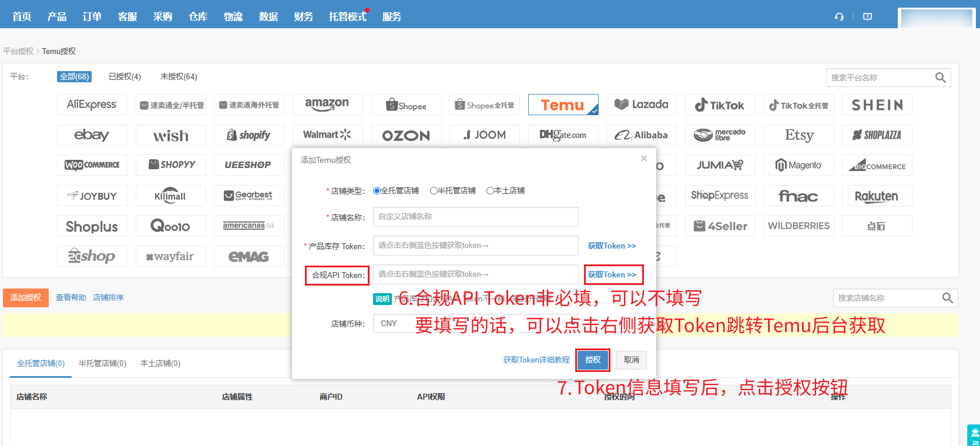Select the Rakuten platform logo
The height and width of the screenshot is (446, 980).
[x=877, y=196]
